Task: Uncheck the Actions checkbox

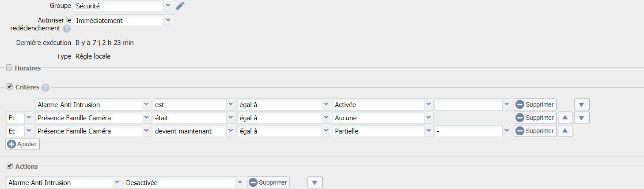Action: tap(9, 166)
